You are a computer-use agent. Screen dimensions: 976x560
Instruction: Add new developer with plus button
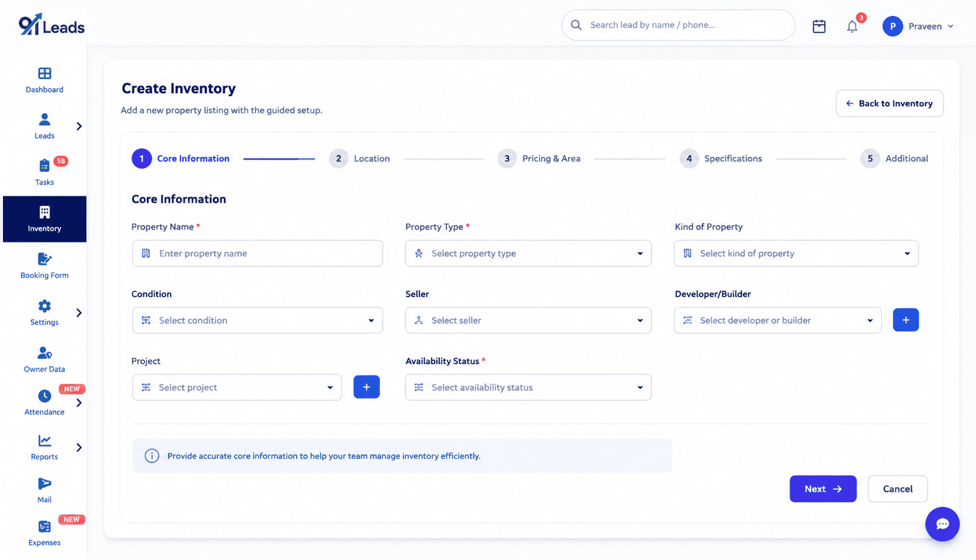click(x=905, y=320)
